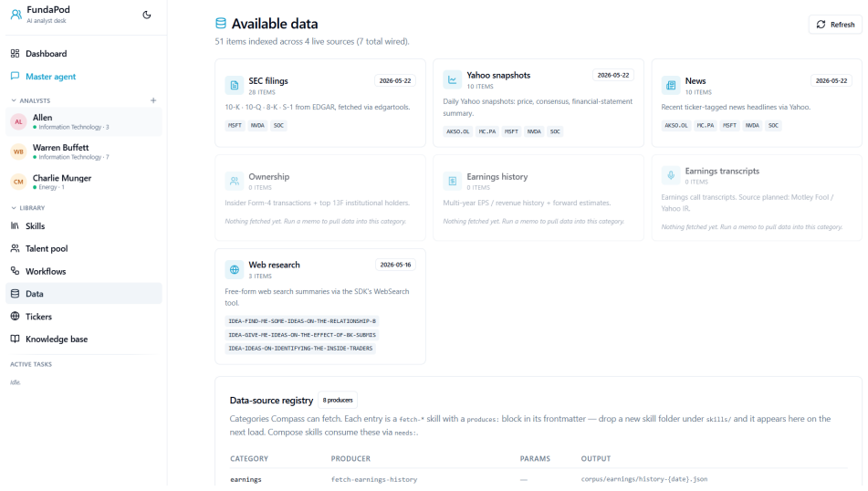Screen dimensions: 868x491
Task: Toggle dark mode moon icon
Action: [x=147, y=15]
